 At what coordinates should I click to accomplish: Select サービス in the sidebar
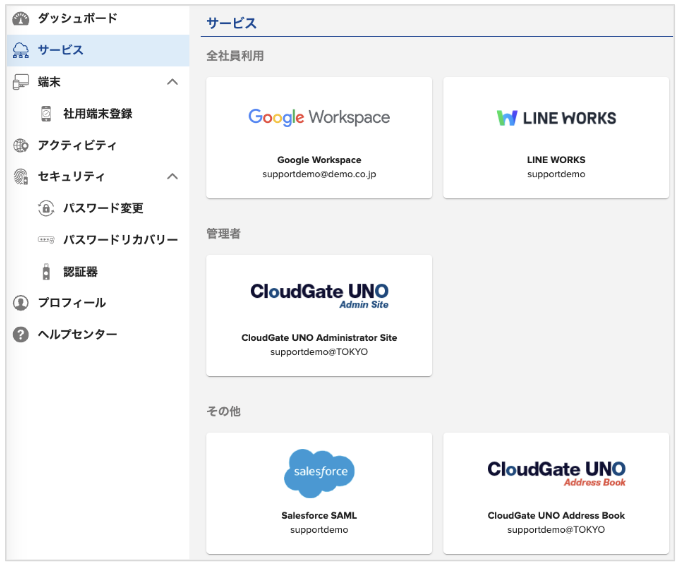(98, 50)
